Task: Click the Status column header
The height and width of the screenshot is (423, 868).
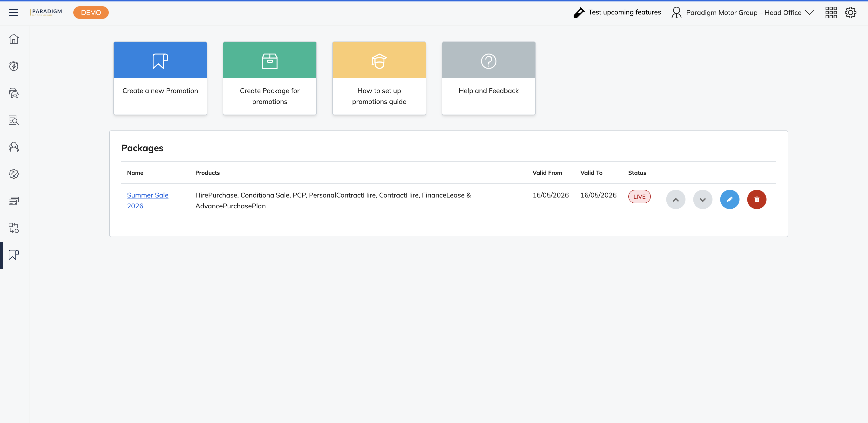Action: 637,173
